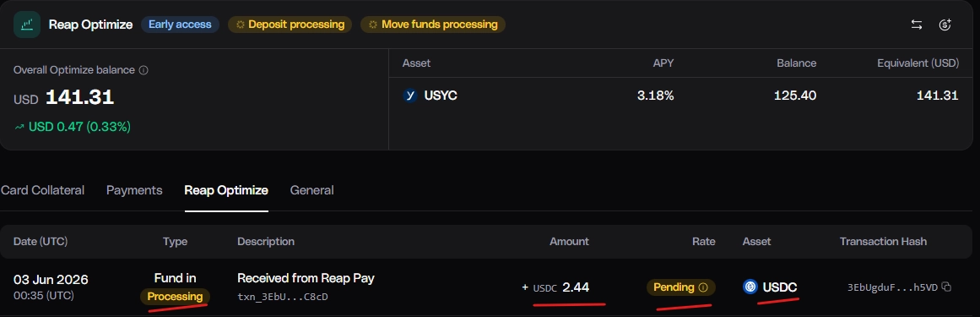
Task: Click the + USDC 2.44 amount
Action: [555, 287]
